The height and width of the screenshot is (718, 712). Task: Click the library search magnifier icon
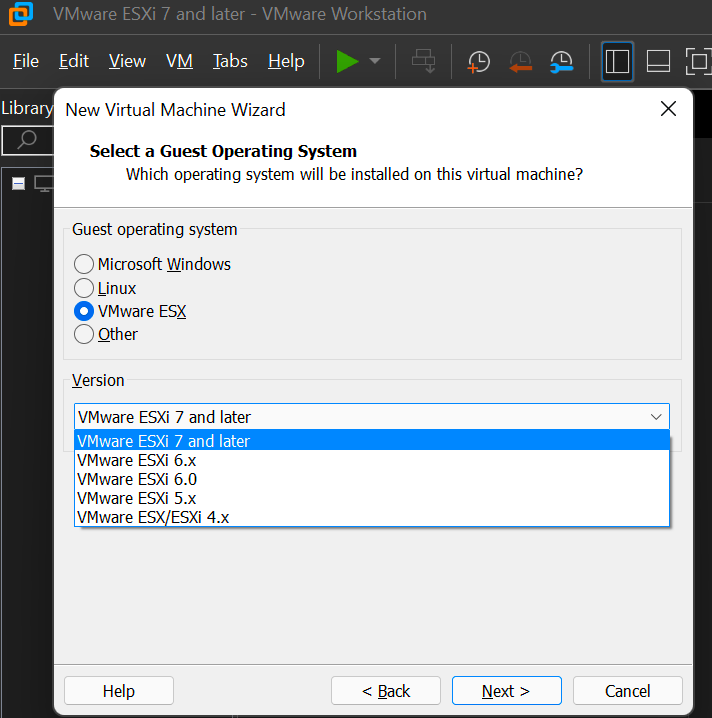pos(27,139)
